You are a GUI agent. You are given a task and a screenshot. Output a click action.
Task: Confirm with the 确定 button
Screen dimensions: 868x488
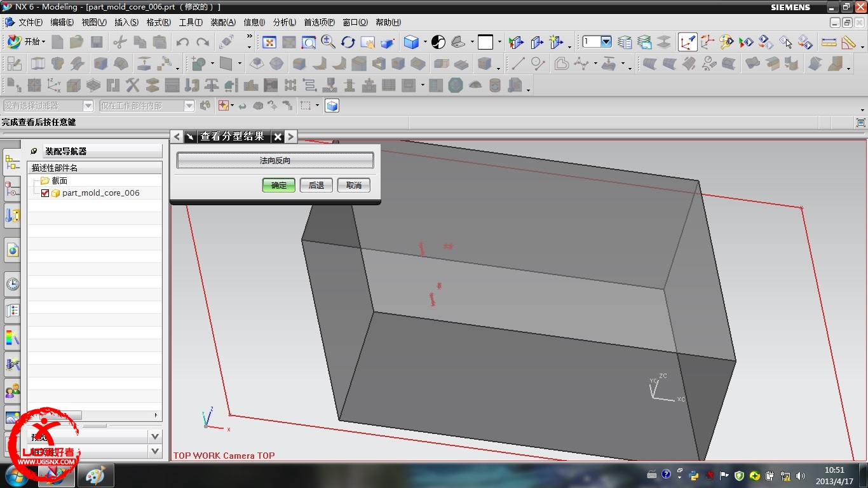278,185
